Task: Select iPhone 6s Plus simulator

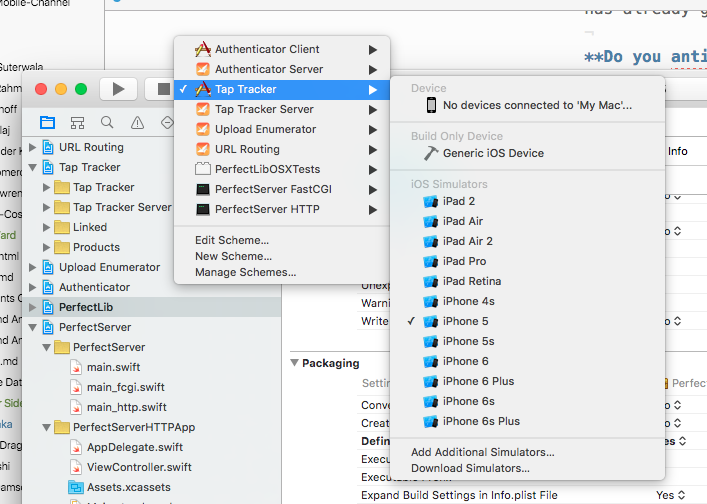Action: (480, 421)
